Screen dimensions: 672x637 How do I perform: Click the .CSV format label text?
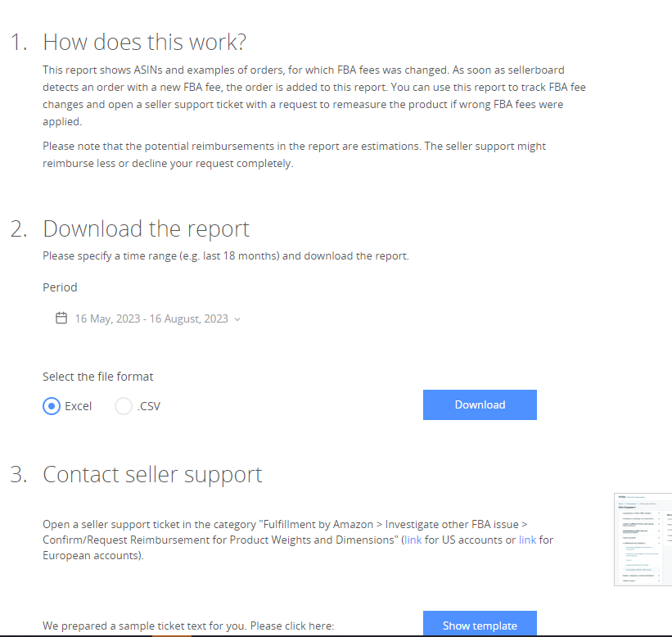[149, 406]
